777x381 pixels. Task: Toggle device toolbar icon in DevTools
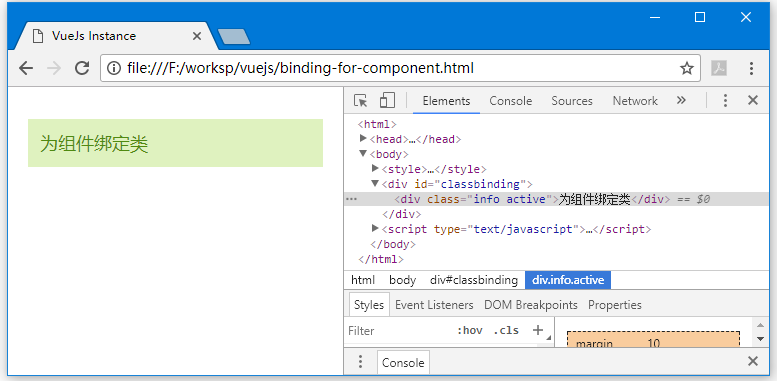click(x=387, y=100)
